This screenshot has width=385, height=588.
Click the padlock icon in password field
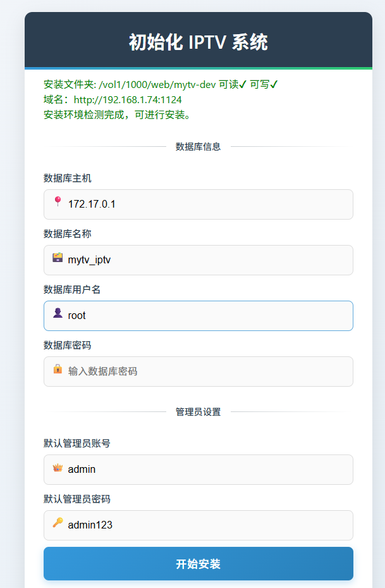[58, 368]
